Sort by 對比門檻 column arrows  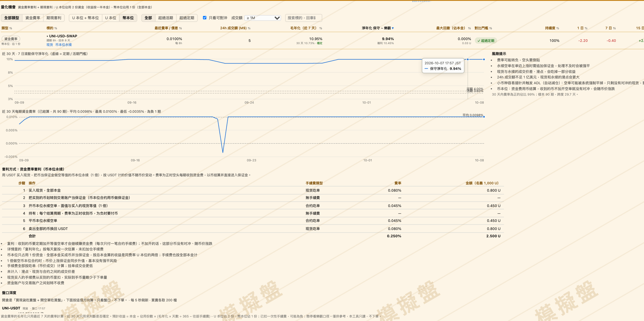[491, 28]
